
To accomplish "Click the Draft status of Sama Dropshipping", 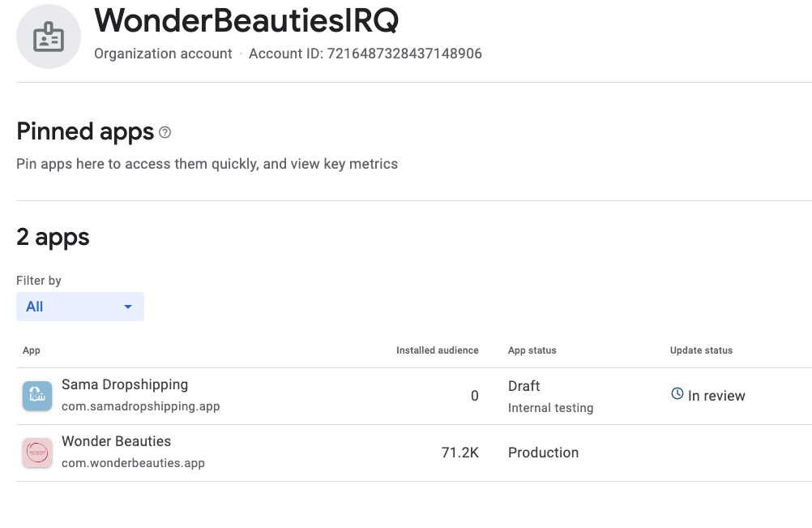I will click(524, 386).
